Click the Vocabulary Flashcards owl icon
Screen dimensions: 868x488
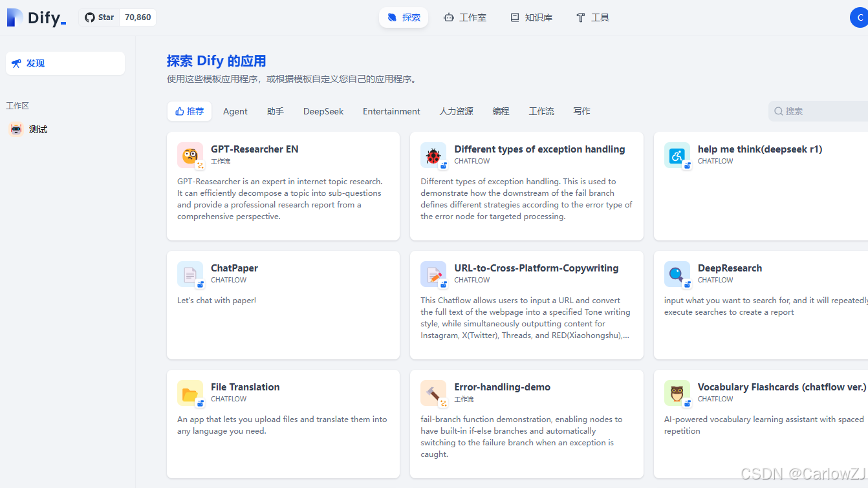pos(677,393)
